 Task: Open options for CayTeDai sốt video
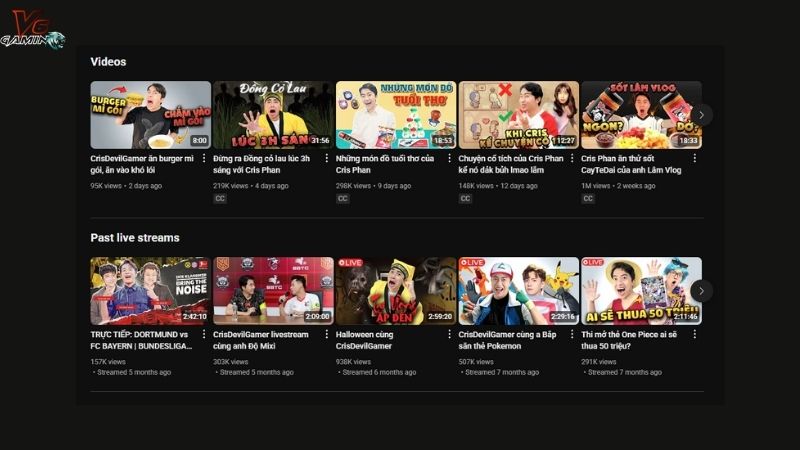(x=694, y=158)
